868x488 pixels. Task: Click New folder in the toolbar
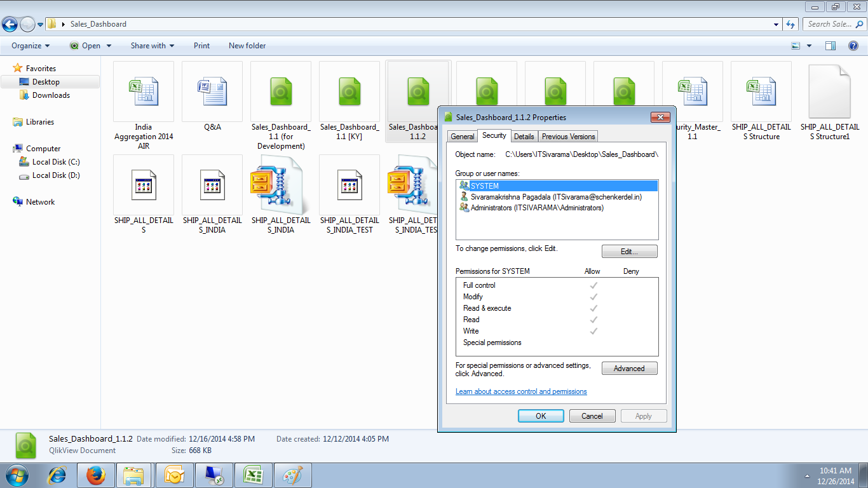tap(247, 46)
